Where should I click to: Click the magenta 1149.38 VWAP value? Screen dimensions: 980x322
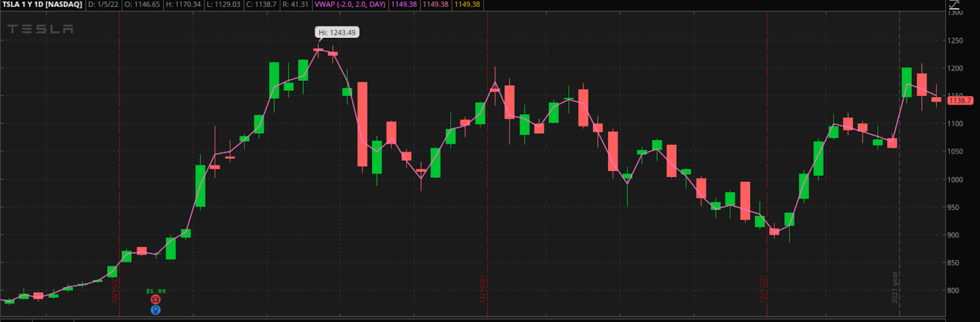pyautogui.click(x=404, y=4)
